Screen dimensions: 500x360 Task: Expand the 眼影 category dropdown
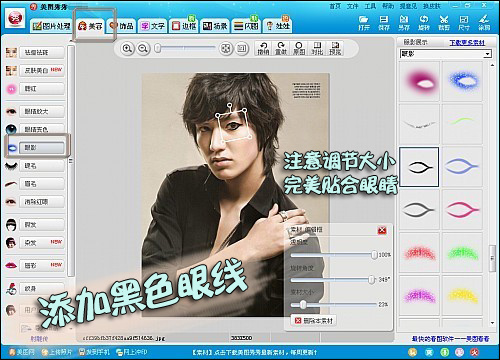tap(488, 54)
